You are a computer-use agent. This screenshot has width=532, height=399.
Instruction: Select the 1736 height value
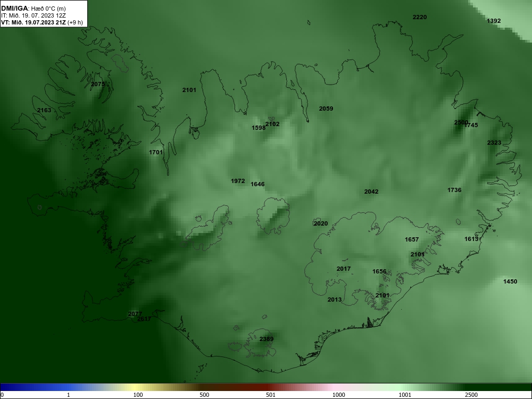(x=454, y=190)
